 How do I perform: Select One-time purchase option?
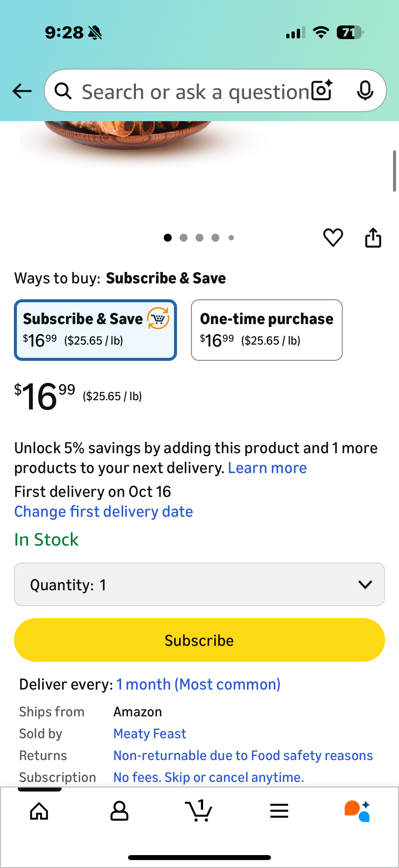(x=267, y=330)
